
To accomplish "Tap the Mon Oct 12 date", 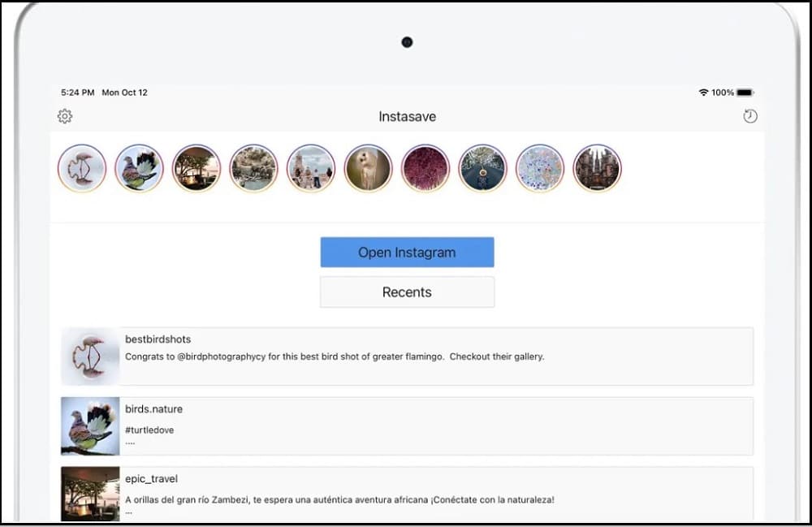I will [x=125, y=92].
